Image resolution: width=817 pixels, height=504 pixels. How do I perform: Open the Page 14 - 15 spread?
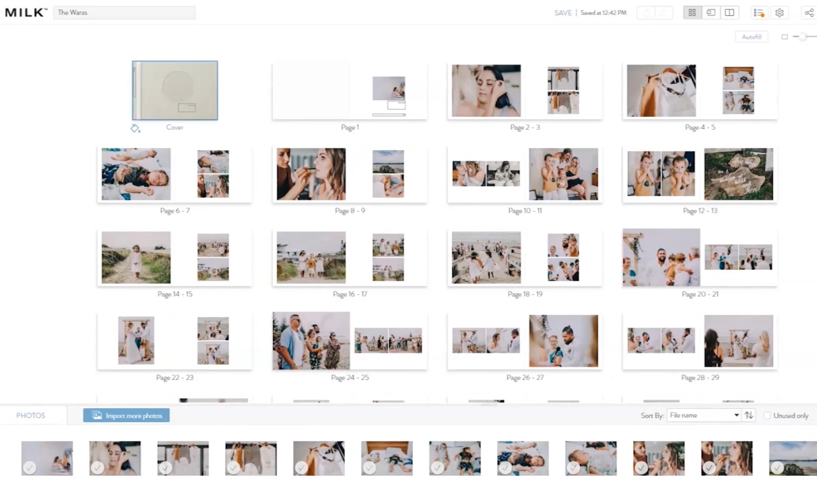point(175,257)
